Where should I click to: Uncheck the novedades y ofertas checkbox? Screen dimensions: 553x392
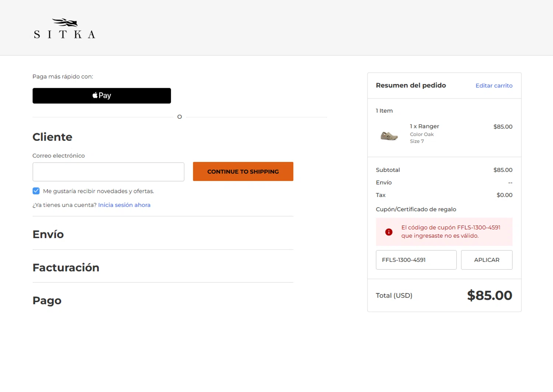coord(36,191)
